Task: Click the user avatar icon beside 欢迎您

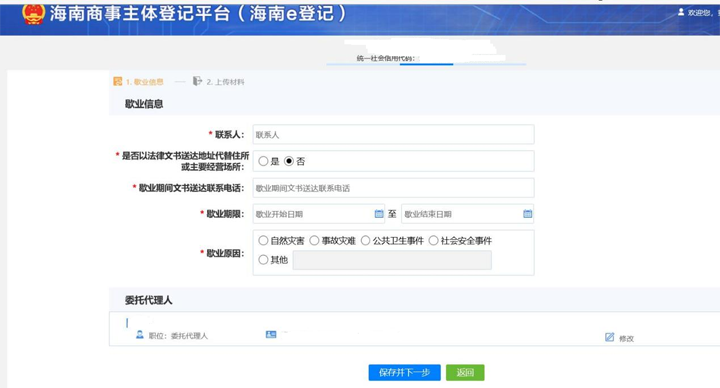Action: click(681, 12)
